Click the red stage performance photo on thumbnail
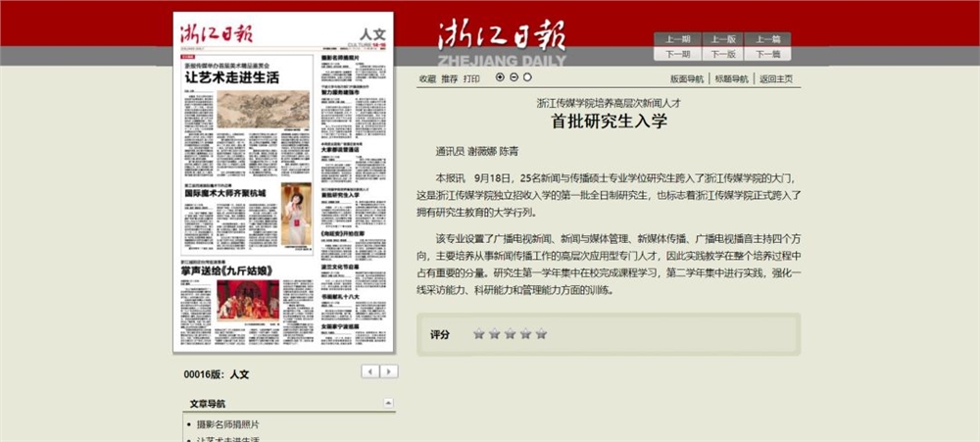980x442 pixels. click(x=248, y=300)
